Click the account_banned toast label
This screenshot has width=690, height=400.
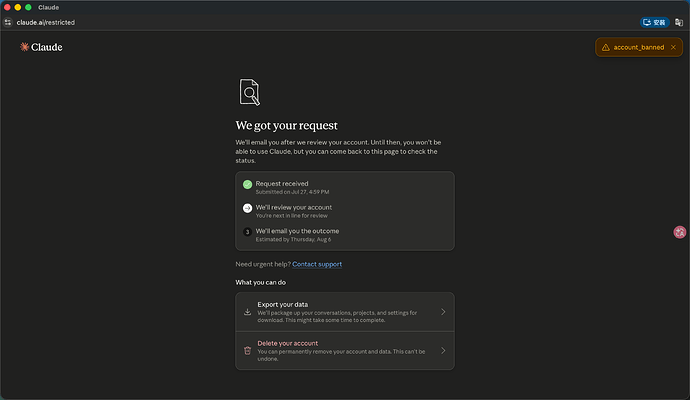coord(639,48)
